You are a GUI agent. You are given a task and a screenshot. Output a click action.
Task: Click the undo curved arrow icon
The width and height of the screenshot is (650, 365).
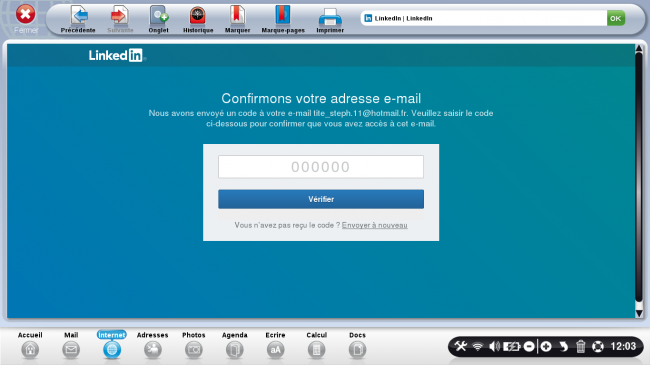tap(563, 346)
